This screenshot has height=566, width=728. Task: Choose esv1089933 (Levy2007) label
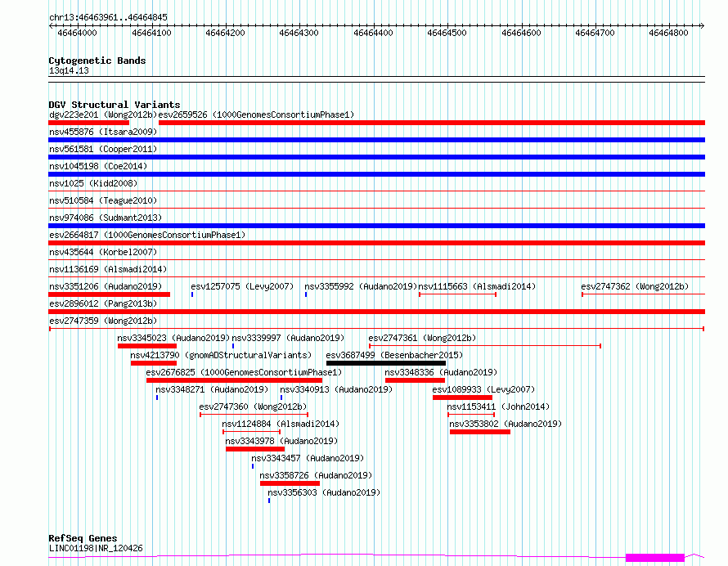click(x=483, y=389)
